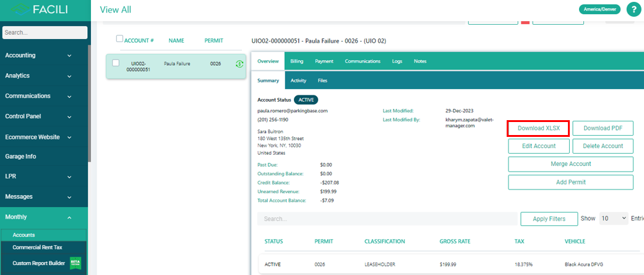Viewport: 644px width, 275px height.
Task: Open the Communications tab
Action: point(363,61)
